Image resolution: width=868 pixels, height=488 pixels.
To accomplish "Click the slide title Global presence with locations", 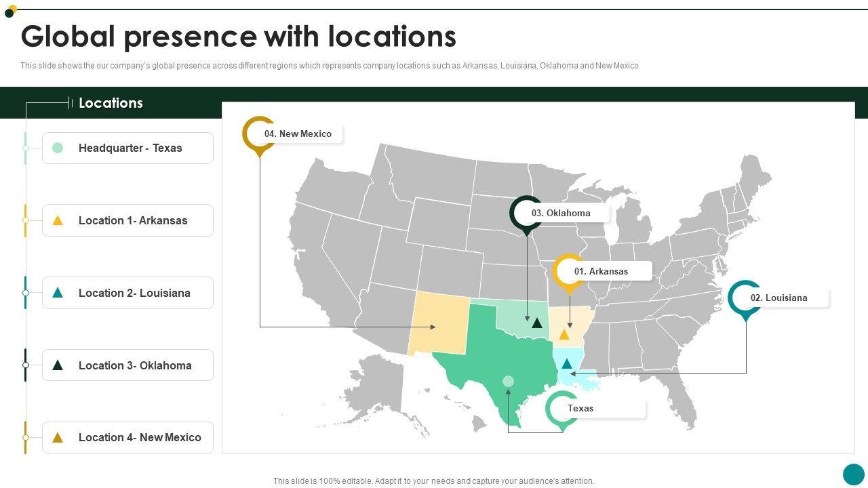I will 238,37.
